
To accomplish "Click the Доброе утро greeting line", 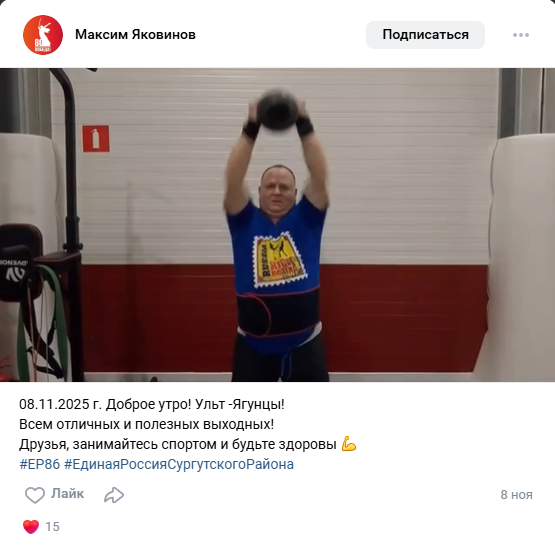I will [151, 404].
